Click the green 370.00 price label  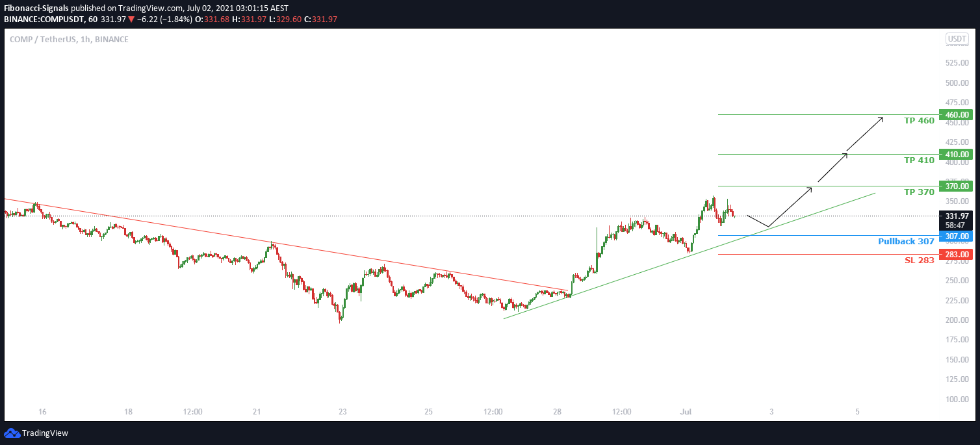click(x=956, y=186)
